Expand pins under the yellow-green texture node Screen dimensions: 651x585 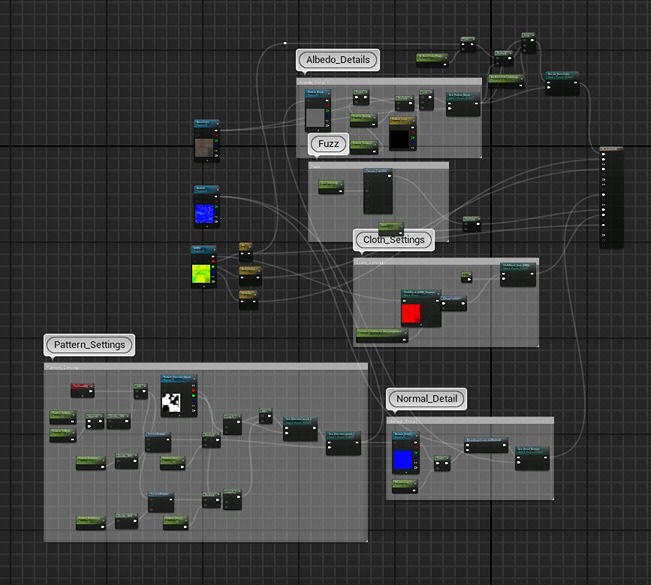203,286
